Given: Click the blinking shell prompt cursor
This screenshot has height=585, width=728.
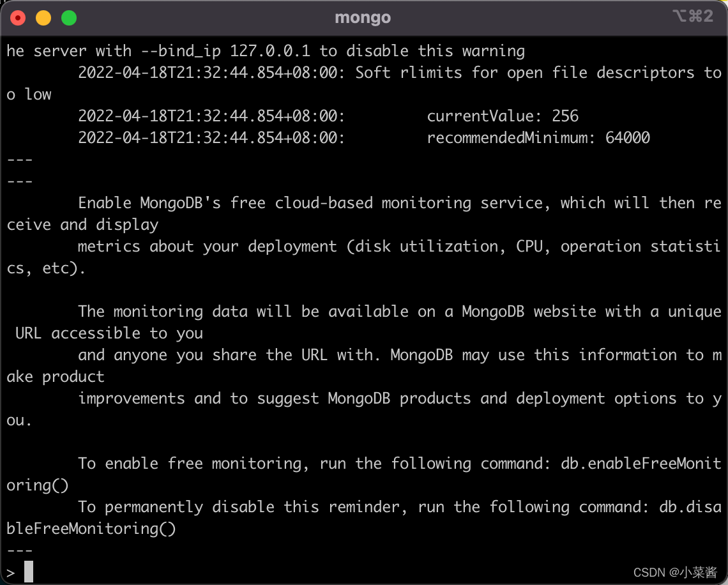Looking at the screenshot, I should point(28,571).
